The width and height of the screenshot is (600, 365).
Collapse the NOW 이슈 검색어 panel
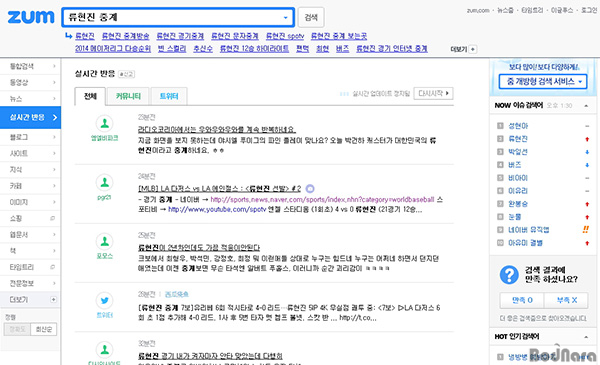click(586, 106)
